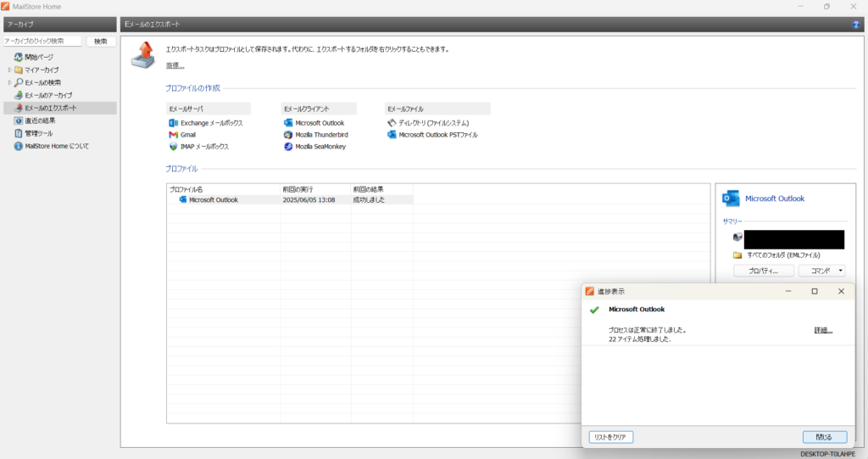Screen dimensions: 868x459
Task: Click the 直近の結果 tree label
Action: coord(40,120)
